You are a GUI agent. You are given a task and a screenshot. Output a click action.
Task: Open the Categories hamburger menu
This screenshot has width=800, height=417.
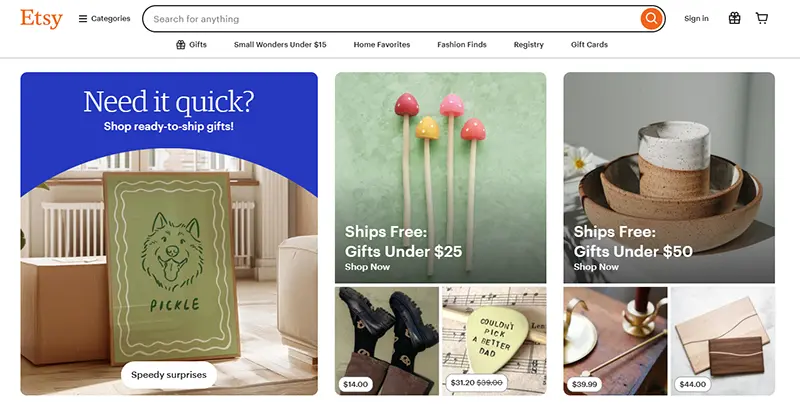coord(104,19)
